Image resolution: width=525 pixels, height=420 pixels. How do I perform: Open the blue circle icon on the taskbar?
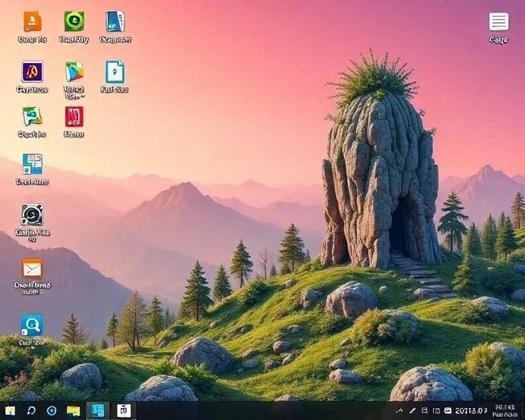coord(52,411)
